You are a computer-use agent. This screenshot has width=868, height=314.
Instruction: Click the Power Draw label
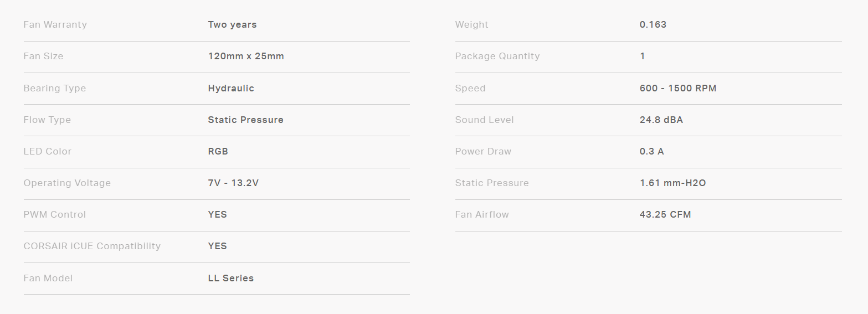[x=483, y=152]
